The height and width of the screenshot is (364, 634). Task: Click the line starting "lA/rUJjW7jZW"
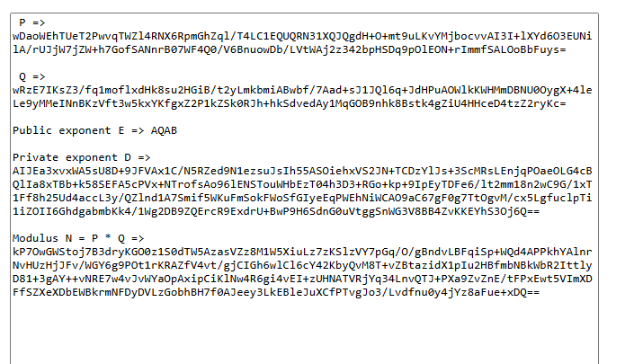pyautogui.click(x=289, y=49)
